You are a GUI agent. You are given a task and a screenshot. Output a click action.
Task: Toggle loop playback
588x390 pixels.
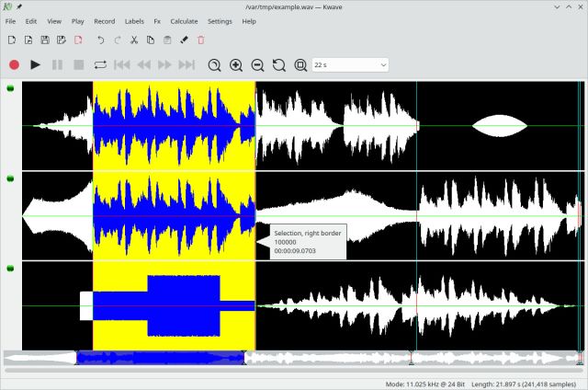pyautogui.click(x=100, y=65)
